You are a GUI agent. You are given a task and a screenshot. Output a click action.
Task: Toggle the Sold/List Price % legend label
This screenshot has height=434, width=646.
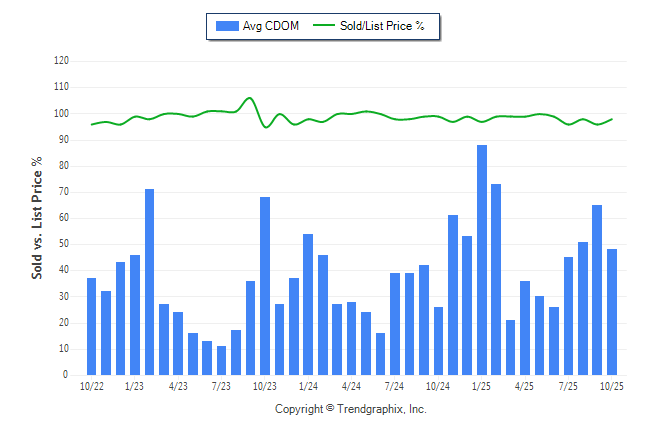[385, 26]
